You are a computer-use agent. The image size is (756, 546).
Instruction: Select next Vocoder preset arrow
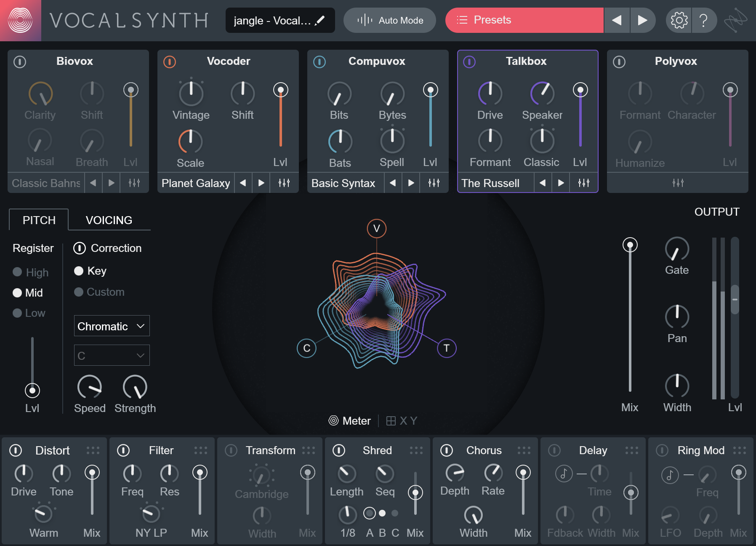(x=261, y=183)
